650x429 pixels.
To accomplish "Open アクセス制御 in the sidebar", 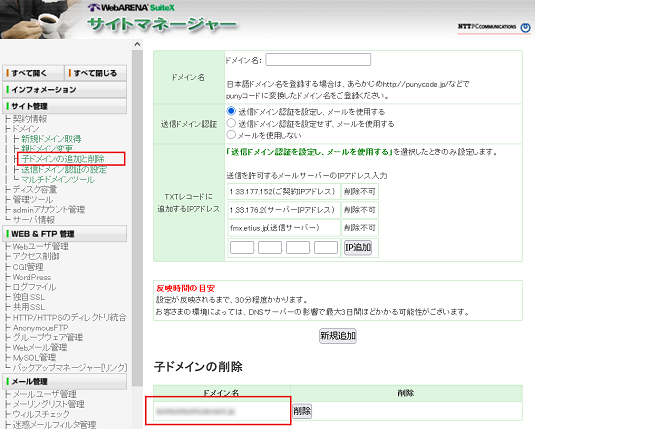I will (x=36, y=257).
